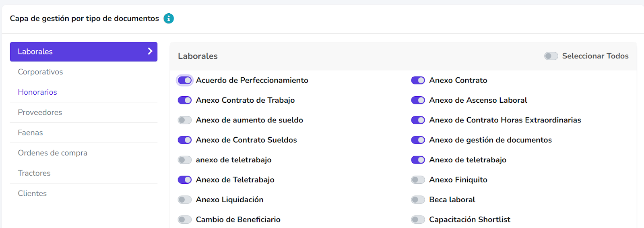Viewport: 644px width, 228px height.
Task: Open the Corporativos category
Action: (84, 72)
